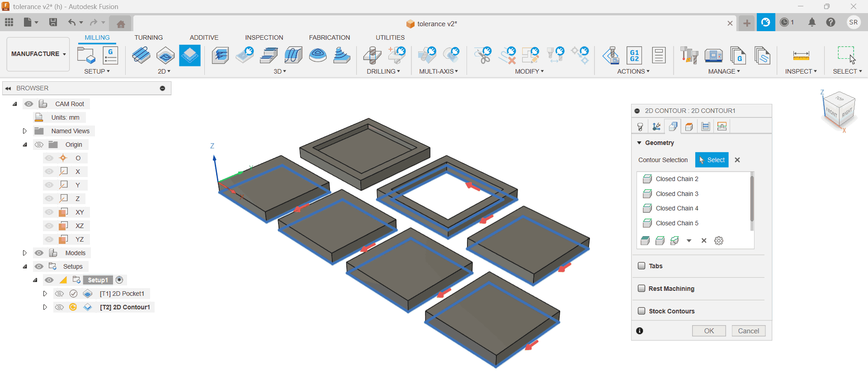
Task: Expand the [T1] 2D Pocket1 operation
Action: 45,294
